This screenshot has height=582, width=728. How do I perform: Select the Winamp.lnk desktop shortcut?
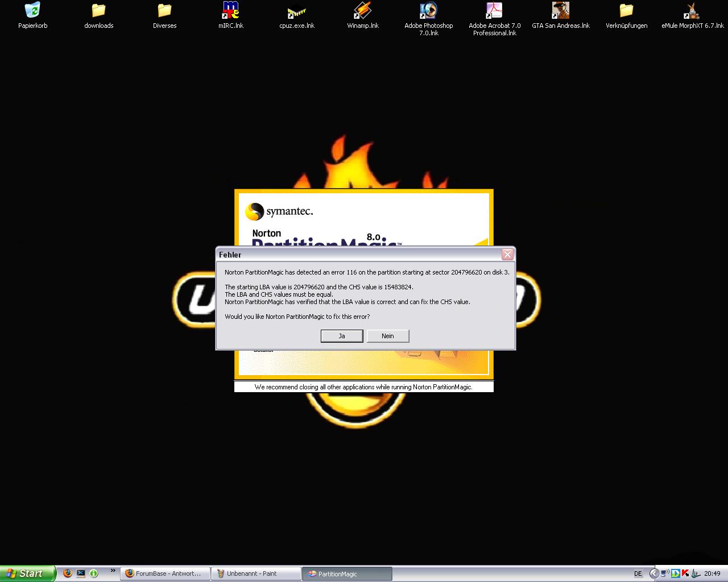(x=362, y=15)
